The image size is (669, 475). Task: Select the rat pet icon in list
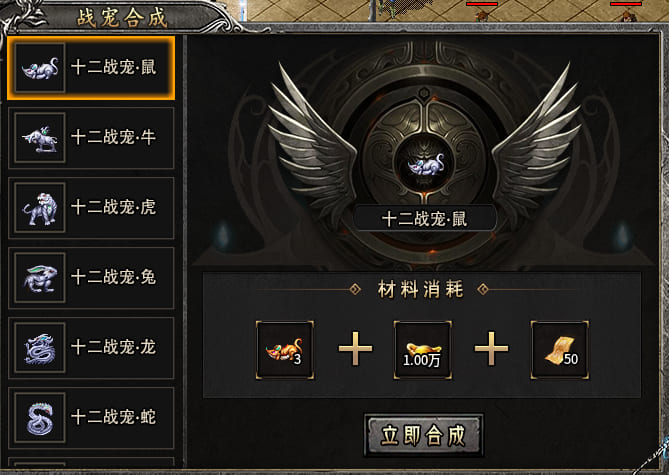[40, 68]
